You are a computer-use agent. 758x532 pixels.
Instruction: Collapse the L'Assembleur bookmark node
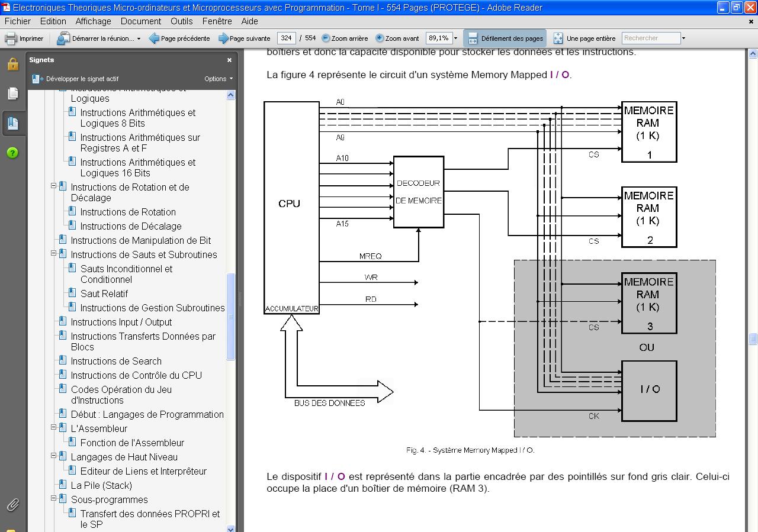click(53, 427)
